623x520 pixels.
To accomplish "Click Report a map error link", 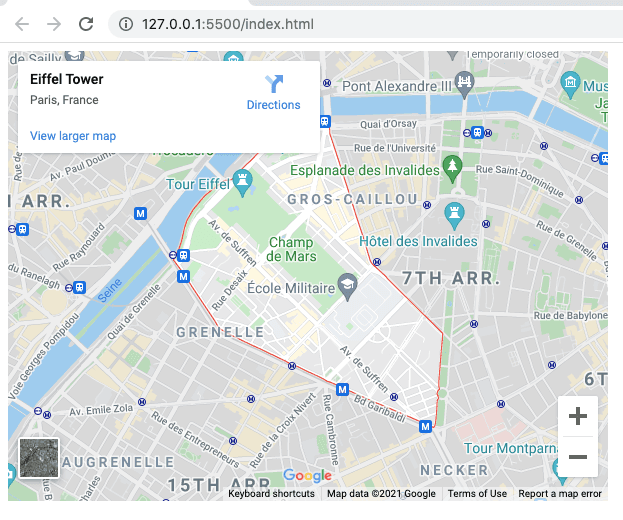I will [x=560, y=493].
